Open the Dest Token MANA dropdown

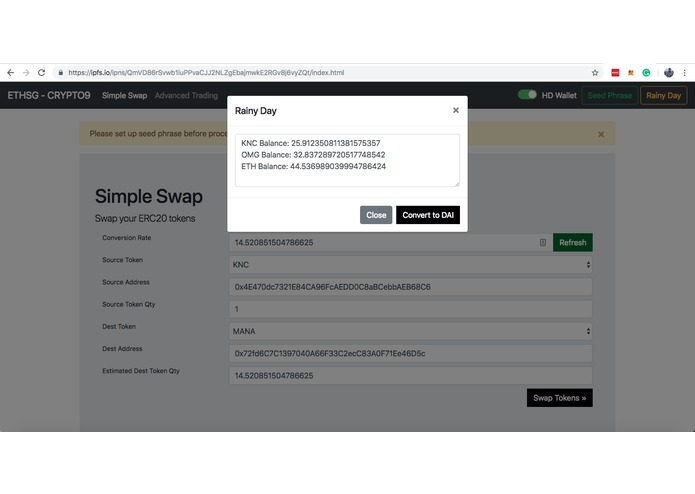[410, 331]
